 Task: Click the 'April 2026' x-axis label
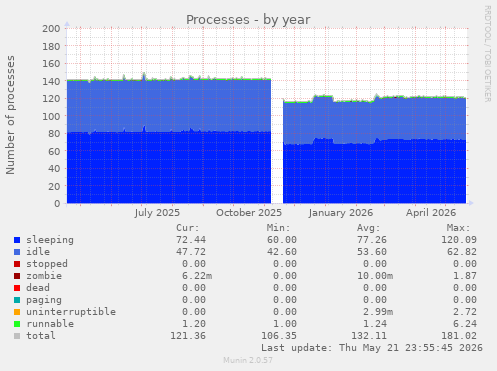[x=431, y=213]
